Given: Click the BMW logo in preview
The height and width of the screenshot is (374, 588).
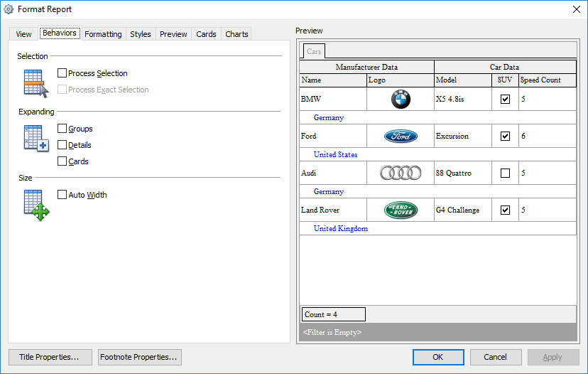Looking at the screenshot, I should (401, 100).
